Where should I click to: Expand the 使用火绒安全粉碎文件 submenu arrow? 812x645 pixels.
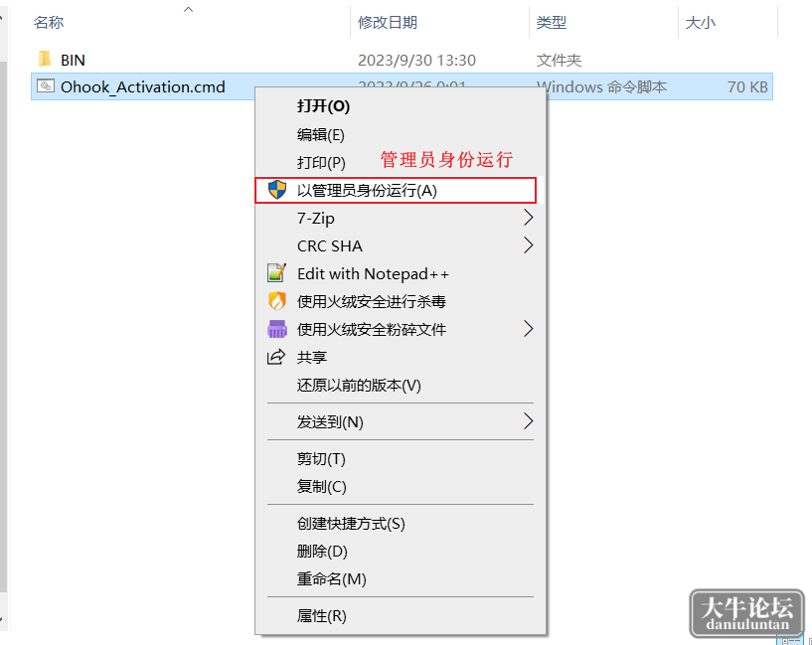528,329
